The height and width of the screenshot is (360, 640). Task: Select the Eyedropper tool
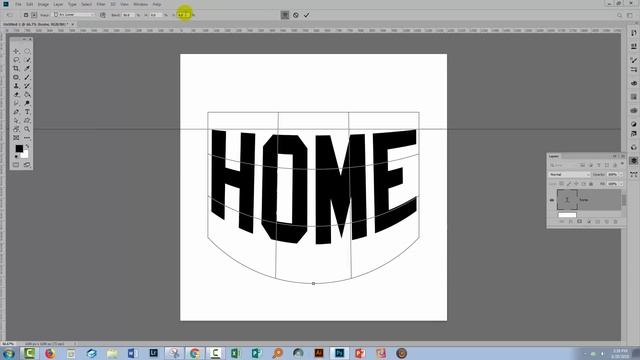[x=27, y=68]
